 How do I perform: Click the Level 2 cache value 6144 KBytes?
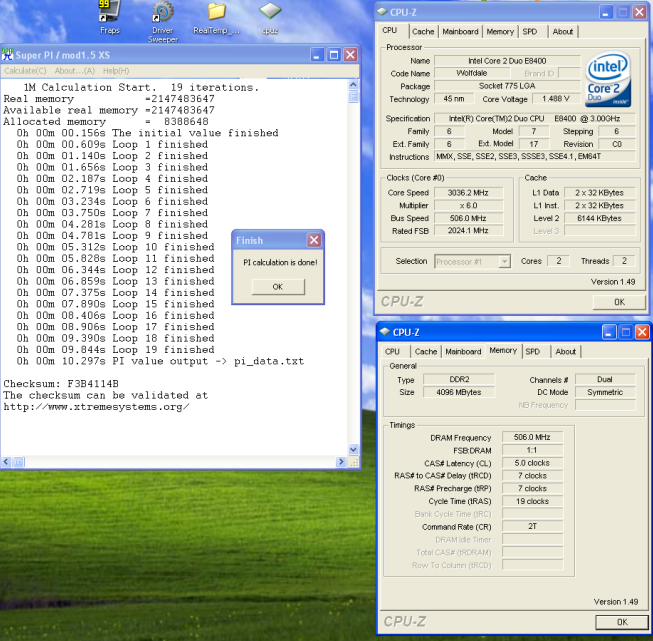(599, 218)
